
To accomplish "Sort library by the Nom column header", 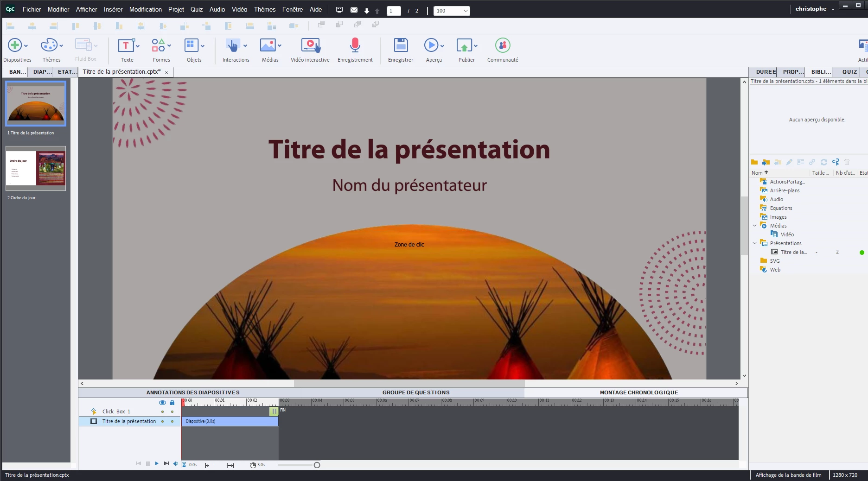I will click(x=780, y=173).
